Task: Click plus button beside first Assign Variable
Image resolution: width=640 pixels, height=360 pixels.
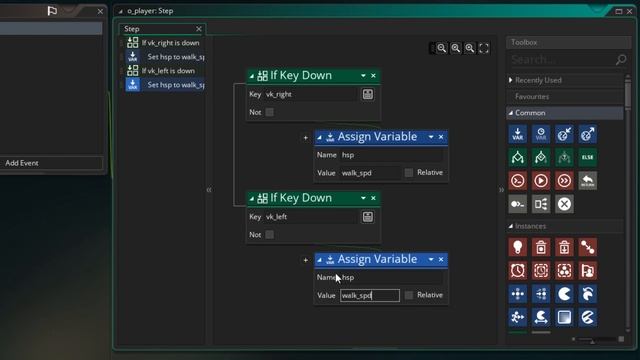Action: click(x=305, y=138)
